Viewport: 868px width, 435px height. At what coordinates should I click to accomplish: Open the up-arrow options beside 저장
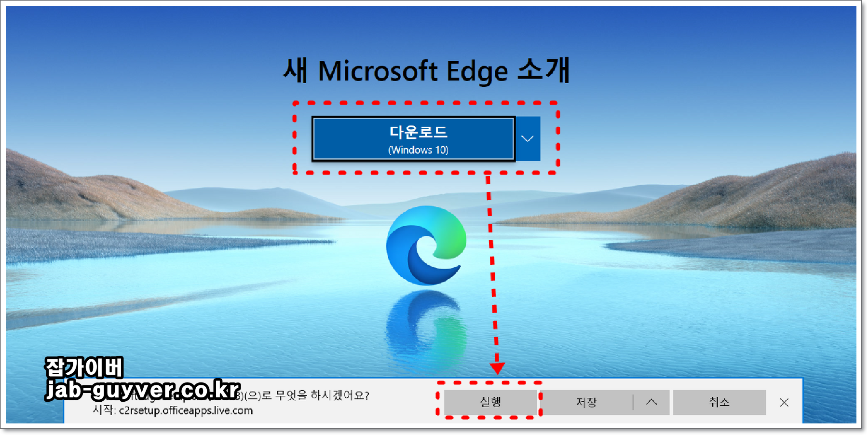[651, 402]
